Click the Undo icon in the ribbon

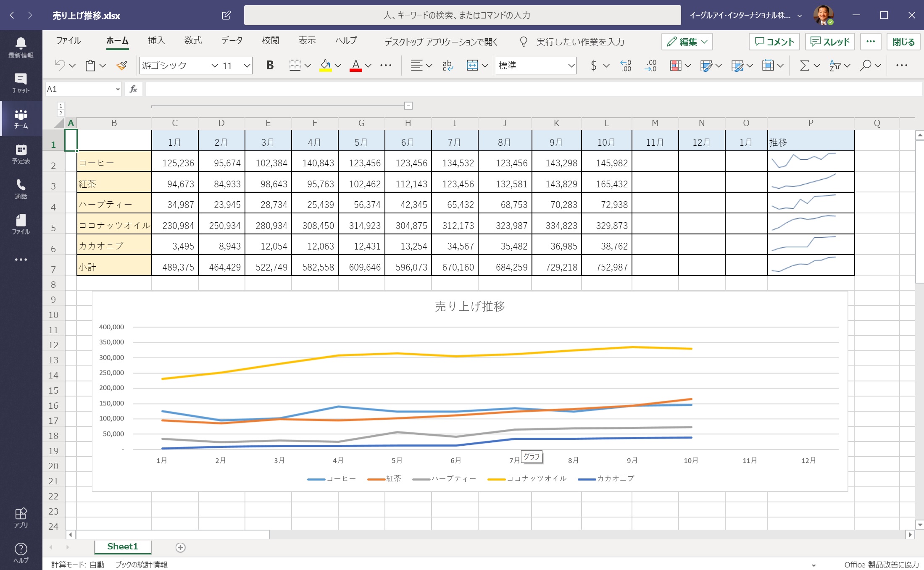(60, 65)
